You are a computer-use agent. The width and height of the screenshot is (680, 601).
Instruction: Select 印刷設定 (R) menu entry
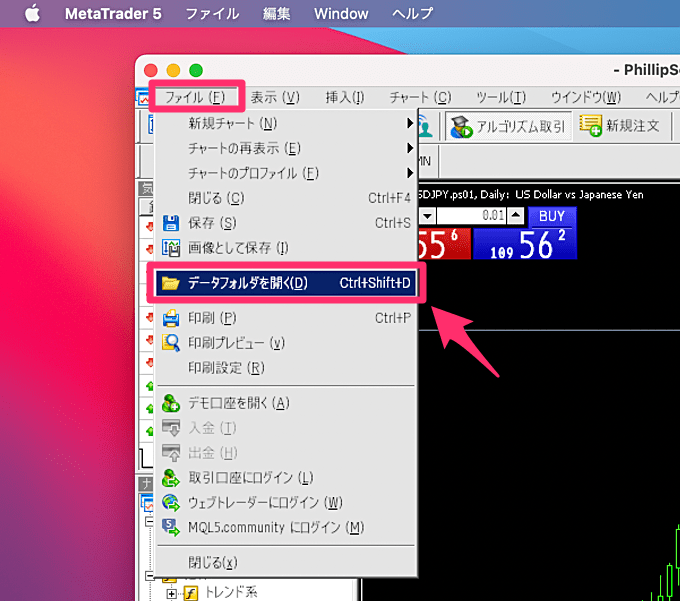tap(286, 368)
